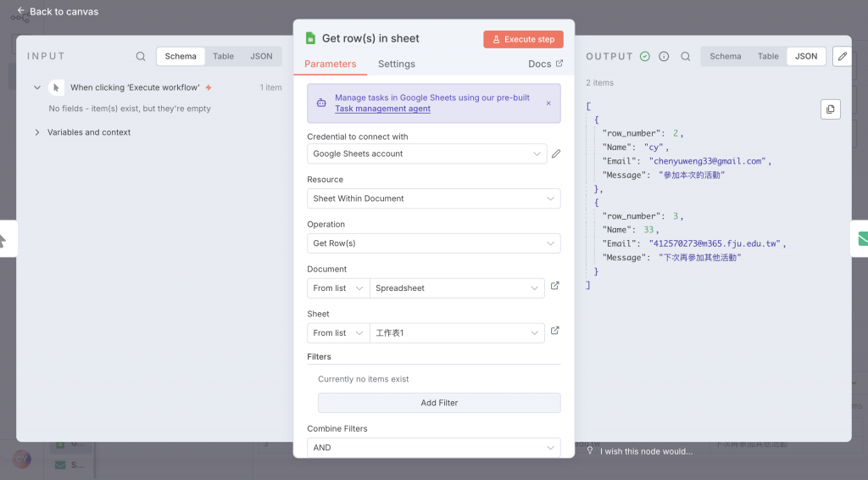Add a filter
The height and width of the screenshot is (480, 868).
point(439,403)
